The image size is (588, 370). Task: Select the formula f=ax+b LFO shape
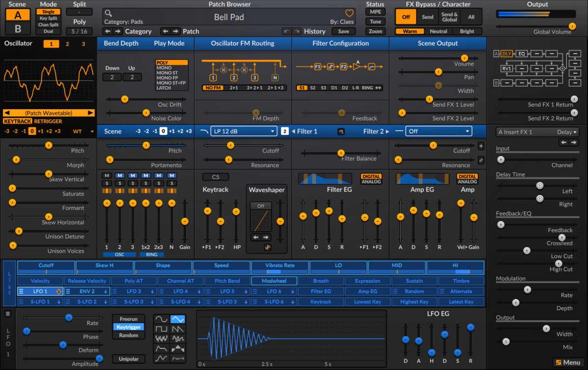(178, 358)
